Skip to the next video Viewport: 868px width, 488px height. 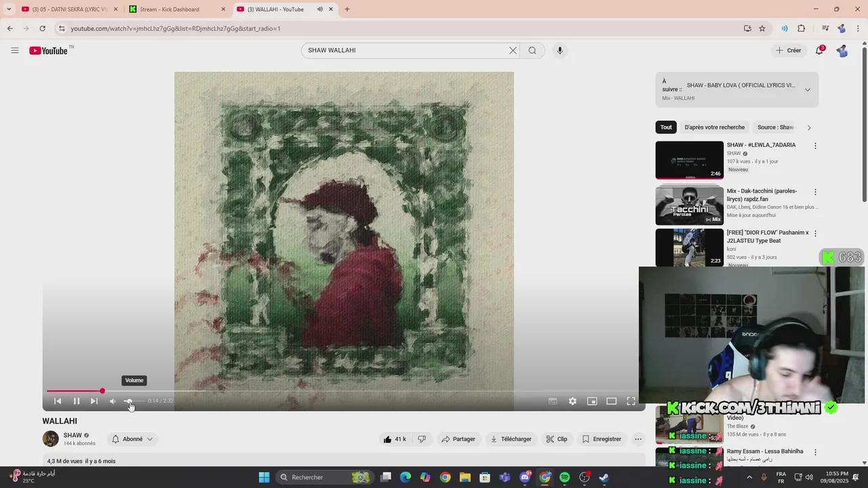click(x=94, y=401)
